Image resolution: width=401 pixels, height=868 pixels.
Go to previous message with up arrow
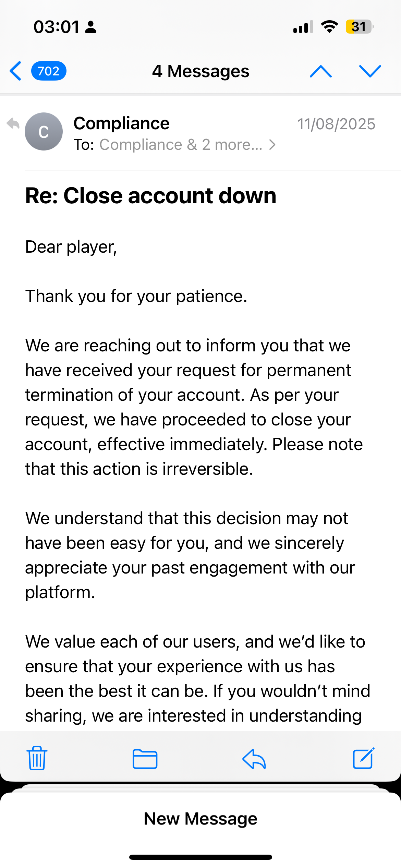click(320, 71)
